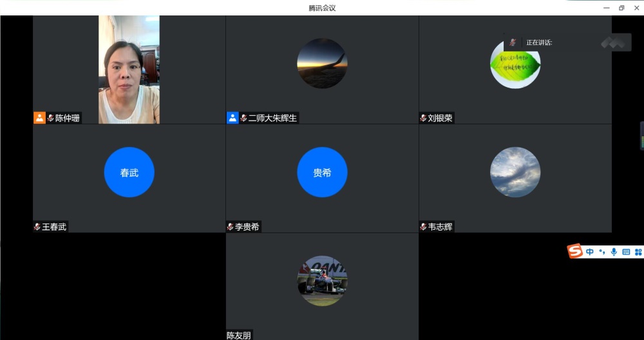644x340 pixels.
Task: Click the orange host icon beside 陈仲珊
Action: tap(39, 118)
